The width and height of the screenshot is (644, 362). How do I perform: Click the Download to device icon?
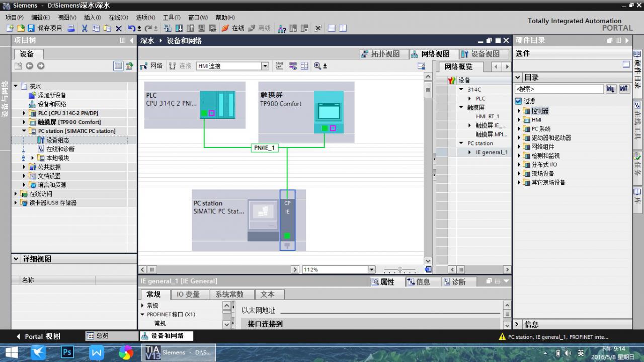(x=179, y=28)
